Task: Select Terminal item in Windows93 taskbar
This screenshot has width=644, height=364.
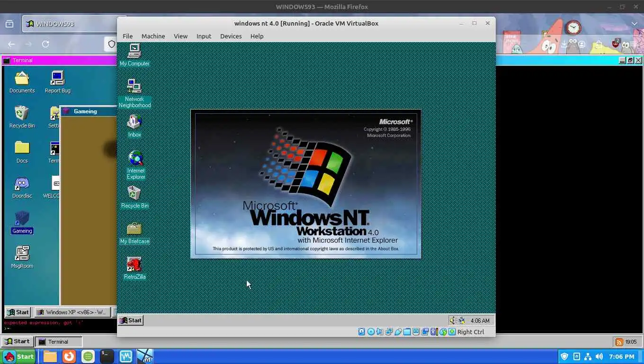Action: tap(59, 342)
